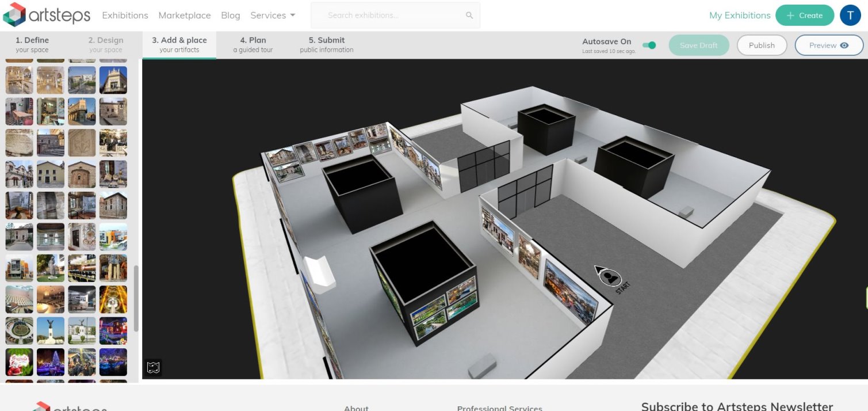Viewport: 868px width, 411px height.
Task: Open the user profile avatar T
Action: pyautogui.click(x=850, y=16)
